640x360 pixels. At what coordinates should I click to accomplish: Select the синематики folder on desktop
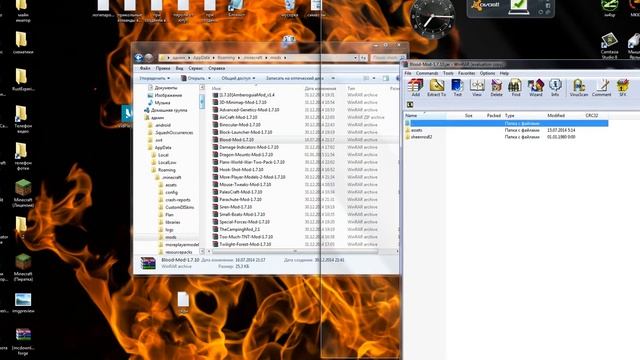coord(22,43)
